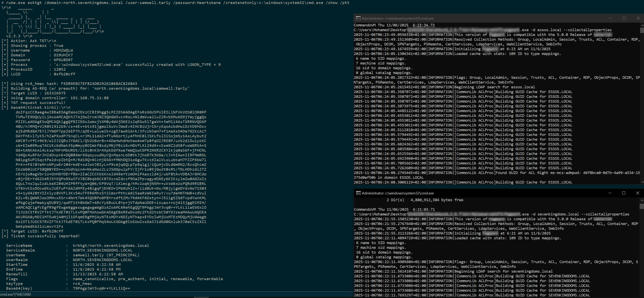This screenshot has height=298, width=644.
Task: Close the essos.local cmd window
Action: pyautogui.click(x=638, y=18)
